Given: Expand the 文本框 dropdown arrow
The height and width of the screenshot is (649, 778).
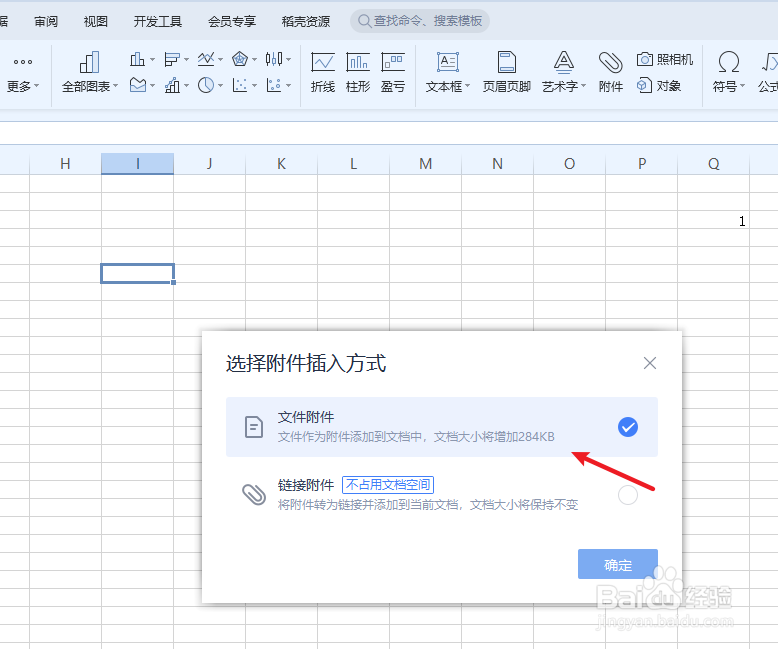Looking at the screenshot, I should (x=467, y=86).
